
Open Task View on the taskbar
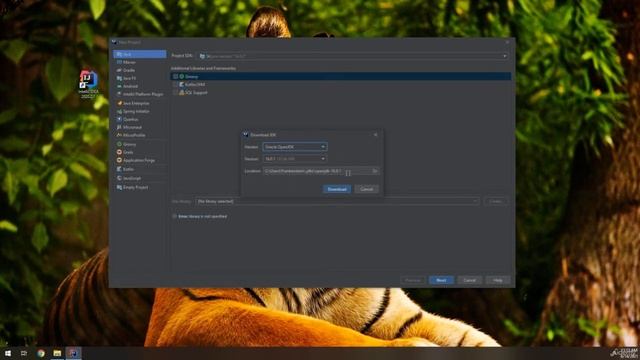[24, 353]
